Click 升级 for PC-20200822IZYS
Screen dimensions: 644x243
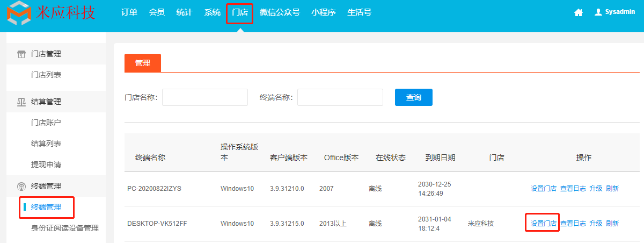pyautogui.click(x=596, y=189)
